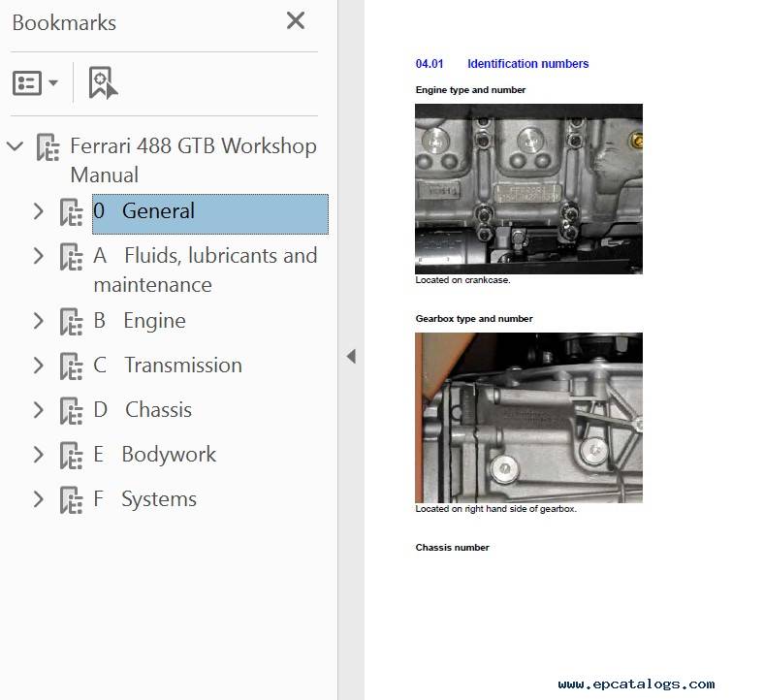Image resolution: width=764 pixels, height=700 pixels.
Task: Open the A Fluids, lubricants and maintenance bookmark
Action: pyautogui.click(x=206, y=270)
